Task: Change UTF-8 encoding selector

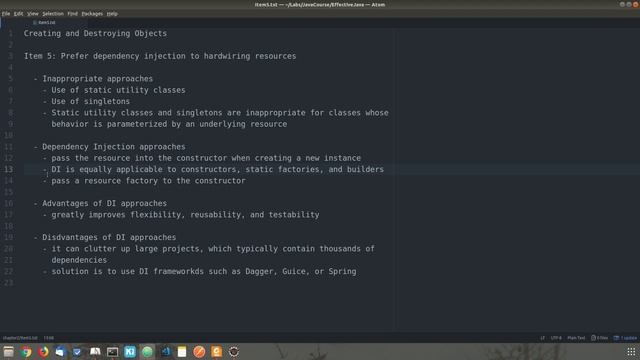Action: pyautogui.click(x=556, y=338)
